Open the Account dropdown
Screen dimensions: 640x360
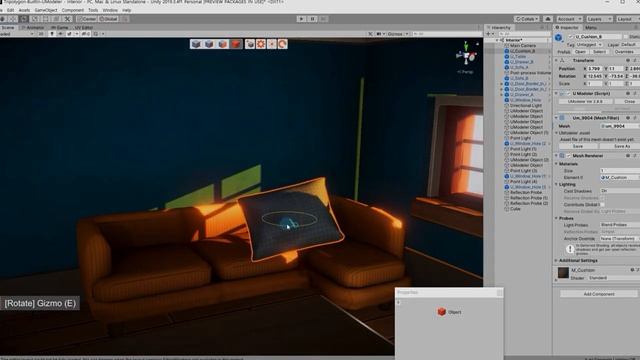(569, 19)
